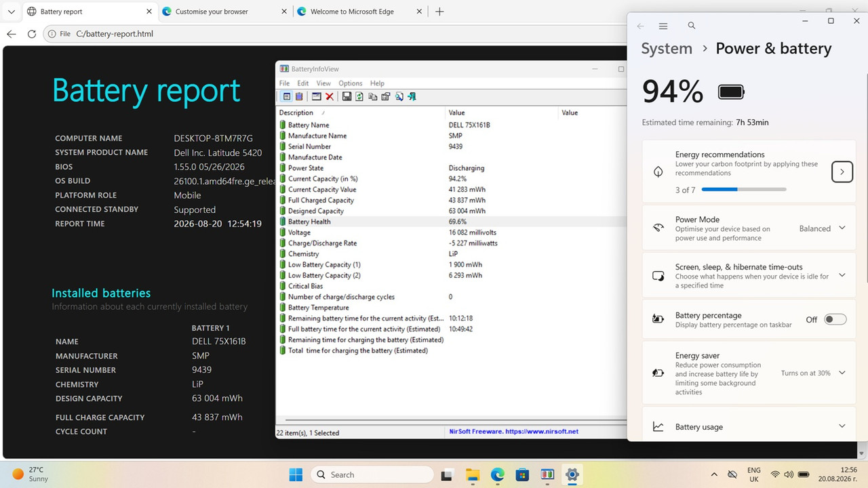Go back in the Settings window
Screen dimensions: 868x488
pyautogui.click(x=641, y=26)
